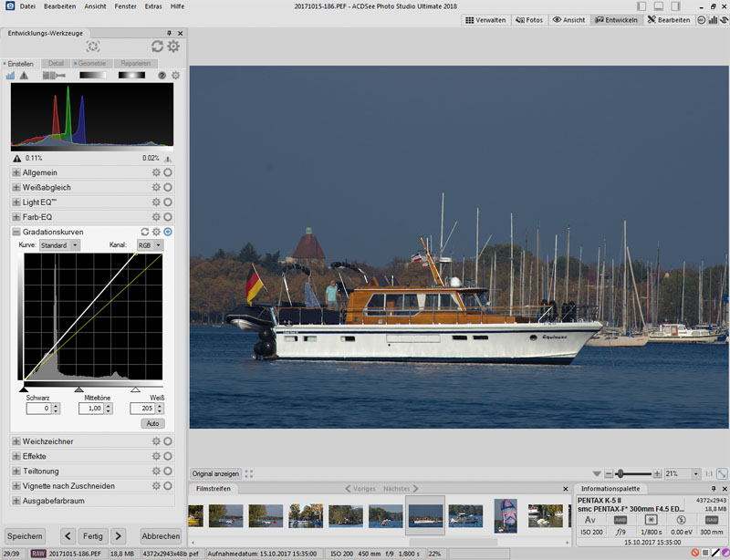
Task: Toggle the Gradationskurven enable circle
Action: [x=168, y=232]
